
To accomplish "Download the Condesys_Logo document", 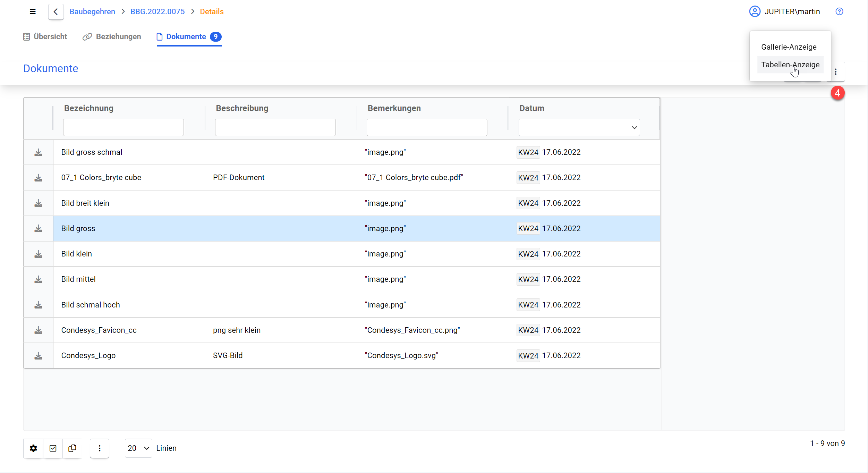I will [x=39, y=356].
